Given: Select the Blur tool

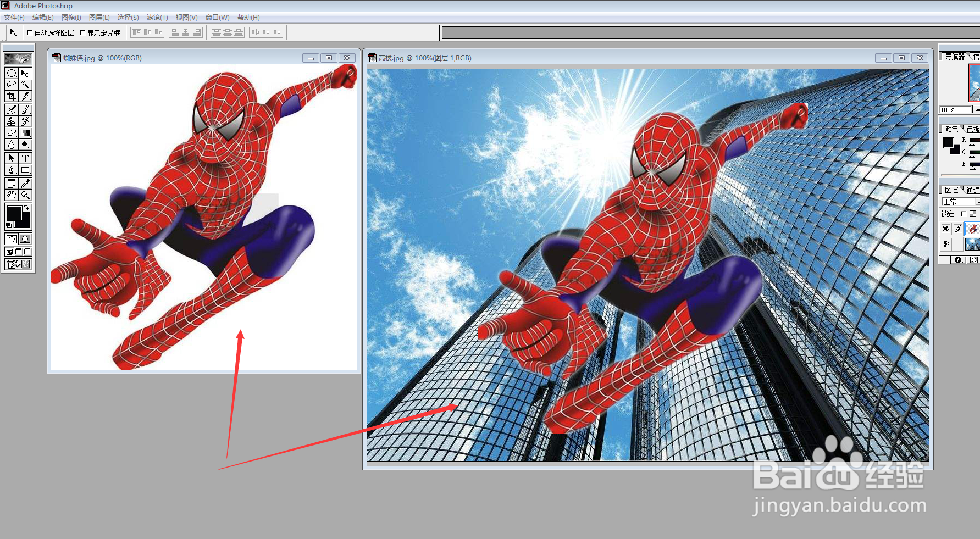Looking at the screenshot, I should point(11,145).
